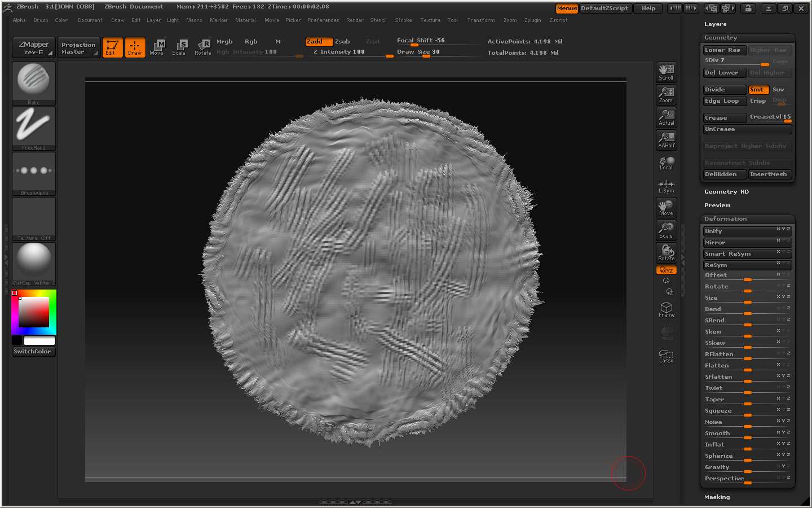Open the Stroke menu
Viewport: 812px width, 508px height.
pos(403,20)
